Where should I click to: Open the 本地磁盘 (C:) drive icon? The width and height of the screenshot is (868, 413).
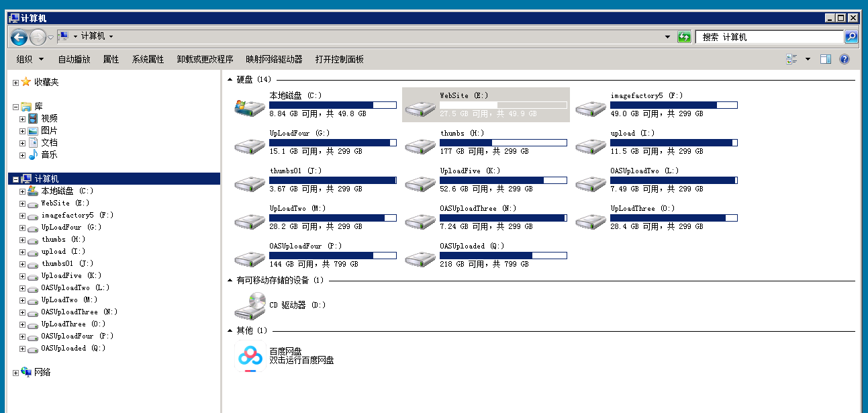pyautogui.click(x=250, y=107)
